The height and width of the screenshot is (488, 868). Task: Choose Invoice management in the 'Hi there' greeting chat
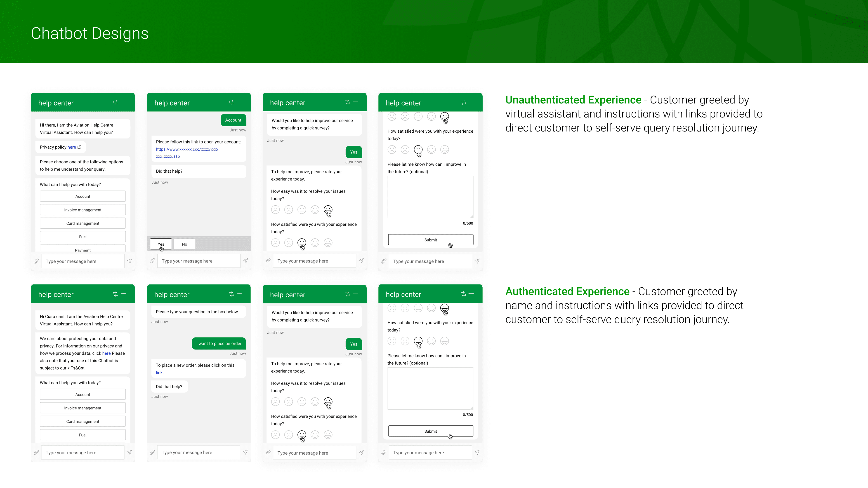[83, 210]
